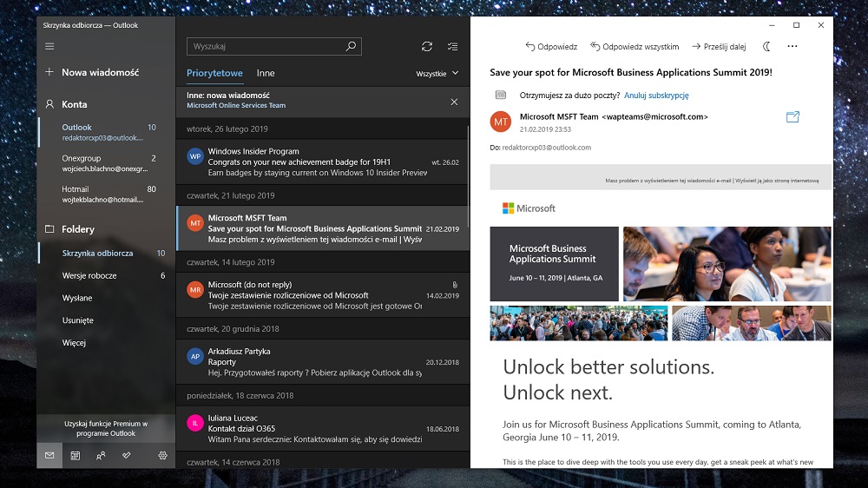Click the Business Applications Summit banner image

click(554, 264)
